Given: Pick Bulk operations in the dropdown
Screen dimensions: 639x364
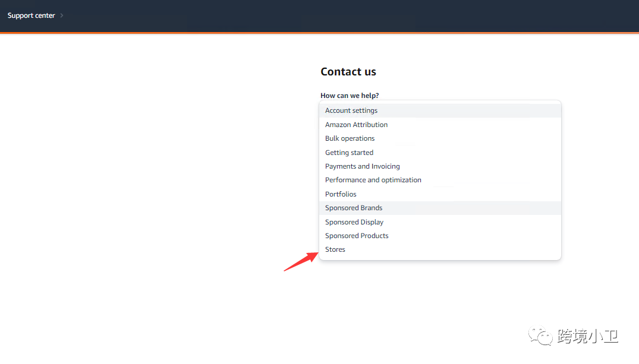Looking at the screenshot, I should pos(440,138).
